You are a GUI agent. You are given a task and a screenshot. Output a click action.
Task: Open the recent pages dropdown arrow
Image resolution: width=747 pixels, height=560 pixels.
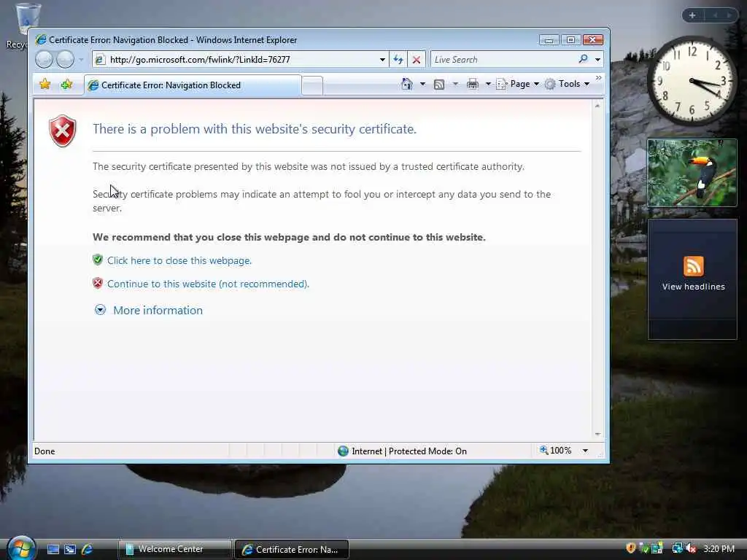[x=81, y=60]
